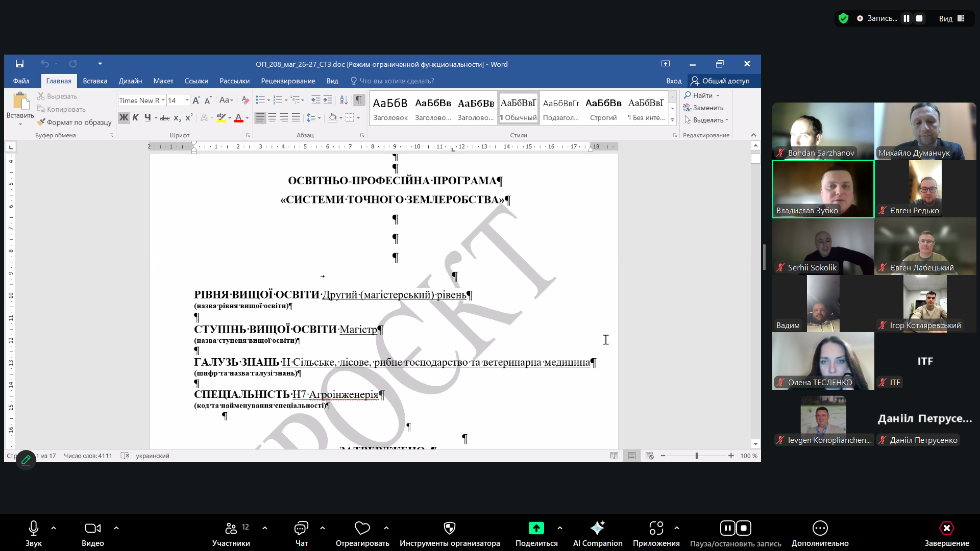Mute or unmute microphone (Звук)
The image size is (980, 551).
(34, 528)
